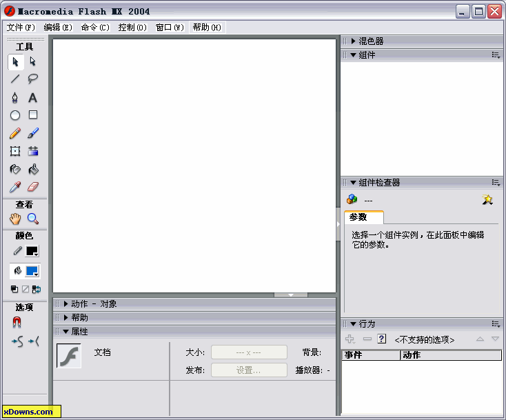The image size is (506, 420).
Task: Select the Zoom magnifier tool
Action: tap(33, 219)
